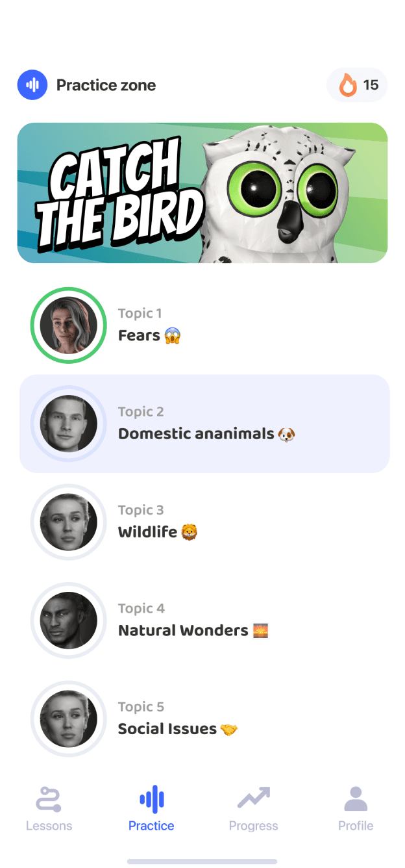Viewport: 405px width, 868px height.
Task: Select Topic 1 avatar with green ring
Action: pos(69,325)
